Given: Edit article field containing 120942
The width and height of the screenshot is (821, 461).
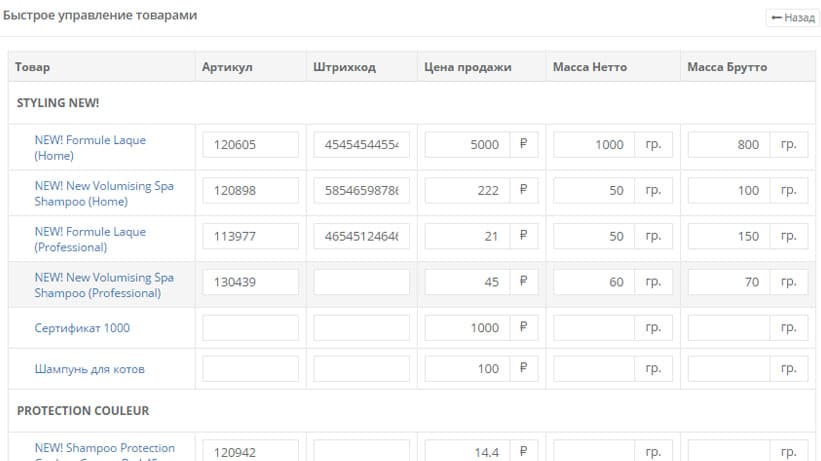Looking at the screenshot, I should coord(251,451).
